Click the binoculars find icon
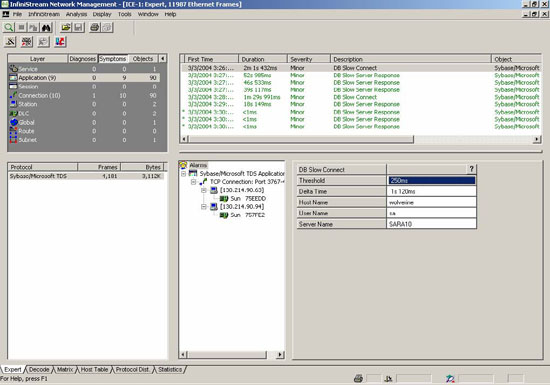Screen dimensions: 550x385 [x=46, y=27]
